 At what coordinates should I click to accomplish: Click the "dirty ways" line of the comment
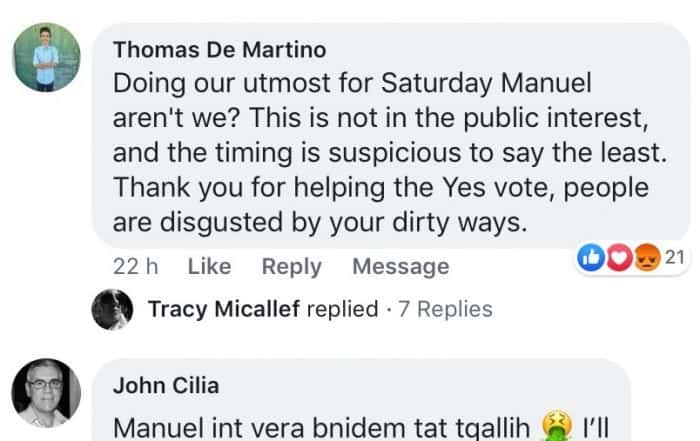tap(318, 224)
